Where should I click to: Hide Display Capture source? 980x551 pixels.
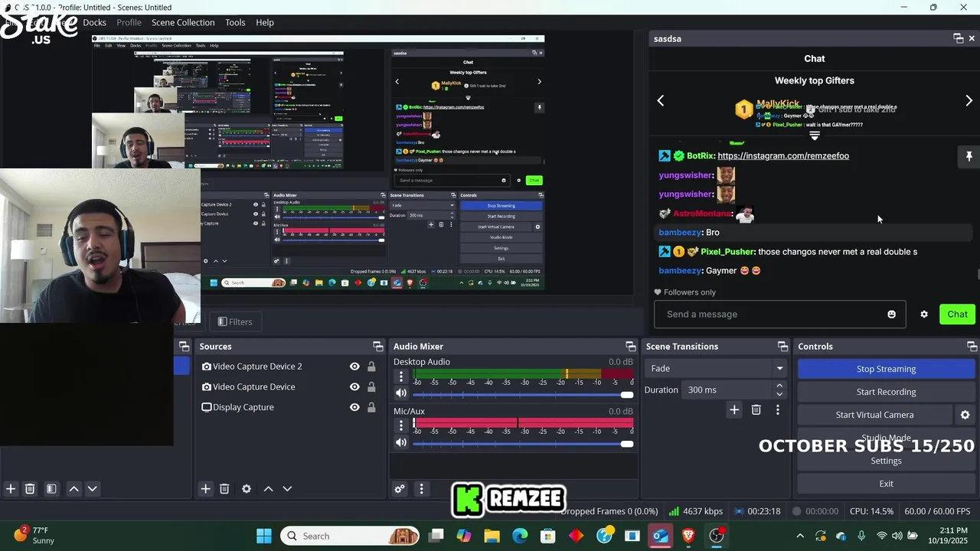(354, 407)
